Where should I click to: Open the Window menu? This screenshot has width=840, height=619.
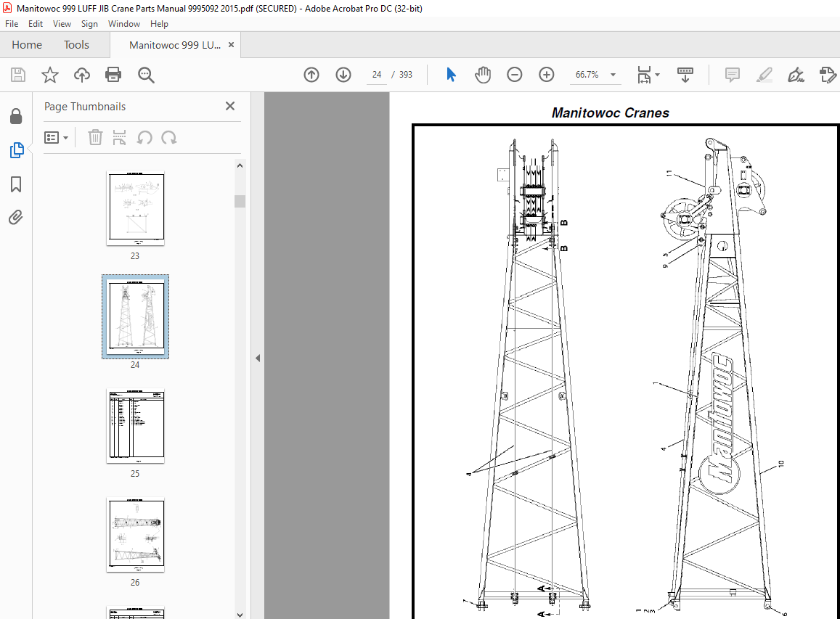pos(123,23)
